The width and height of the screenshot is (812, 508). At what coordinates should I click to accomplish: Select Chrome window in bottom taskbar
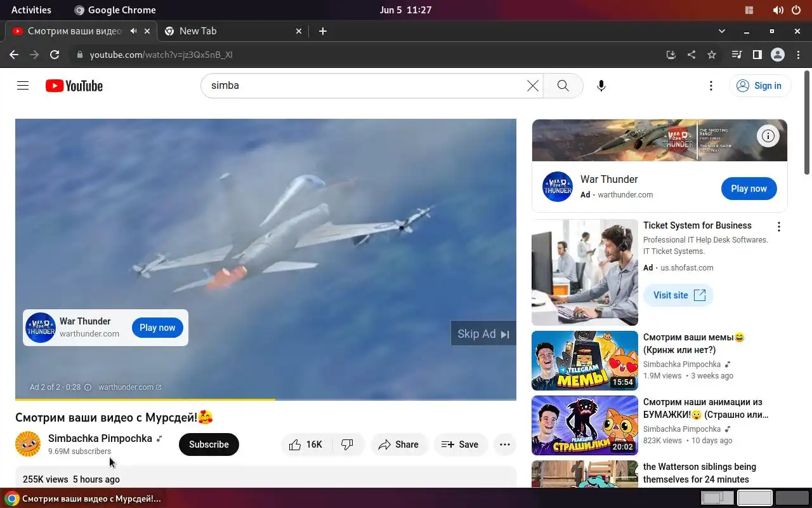click(84, 498)
